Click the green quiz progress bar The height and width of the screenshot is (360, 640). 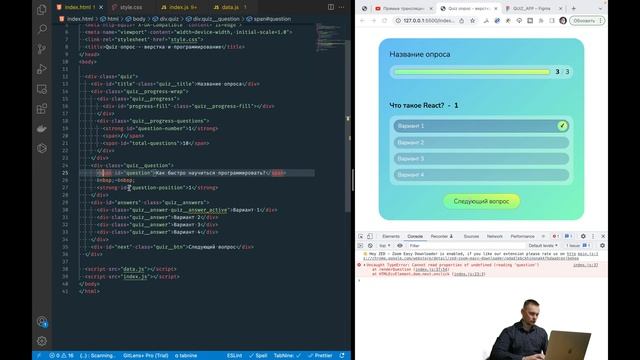coord(472,72)
